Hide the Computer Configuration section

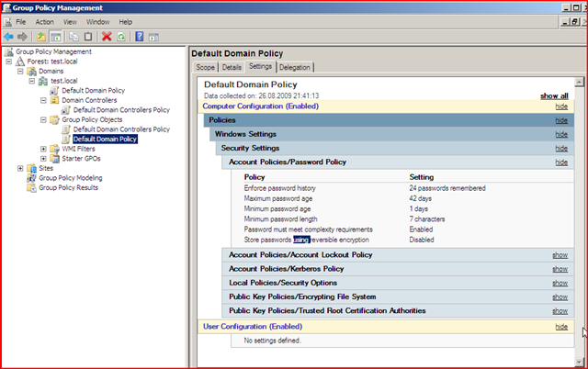(561, 106)
